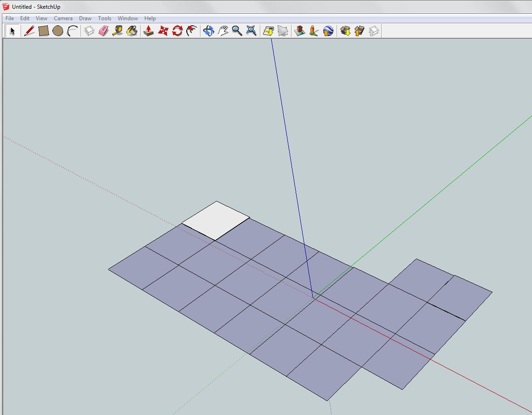Viewport: 532px width, 415px height.
Task: Select the Move tool with red arrows
Action: click(x=163, y=31)
